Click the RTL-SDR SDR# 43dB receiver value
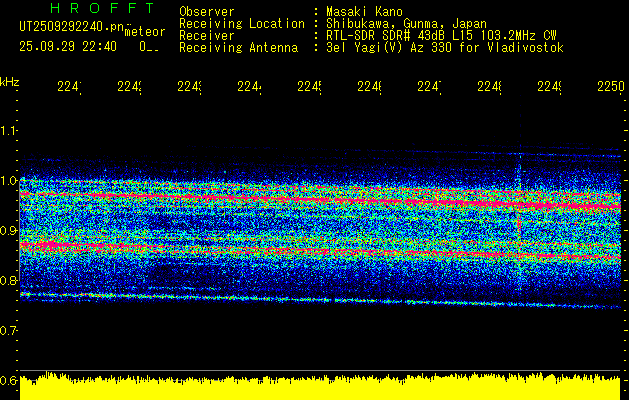The image size is (629, 400). pyautogui.click(x=441, y=36)
